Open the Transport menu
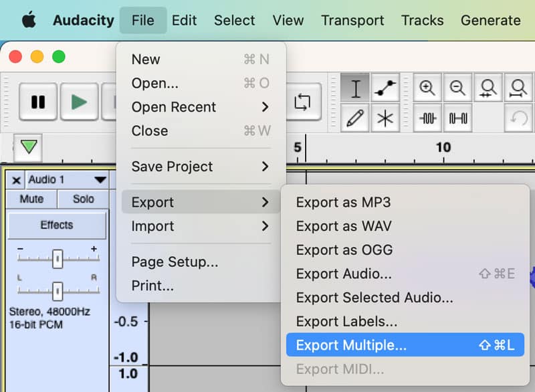The width and height of the screenshot is (535, 392). [352, 20]
